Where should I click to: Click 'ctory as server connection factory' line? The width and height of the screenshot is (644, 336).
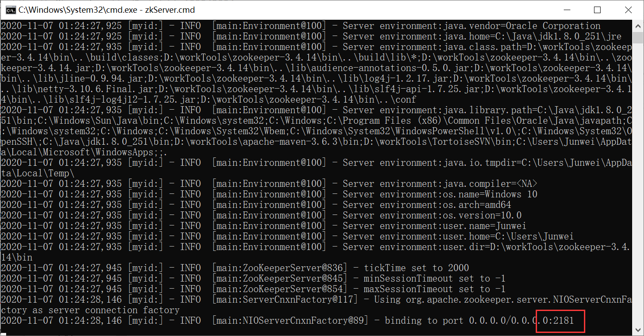(x=90, y=310)
